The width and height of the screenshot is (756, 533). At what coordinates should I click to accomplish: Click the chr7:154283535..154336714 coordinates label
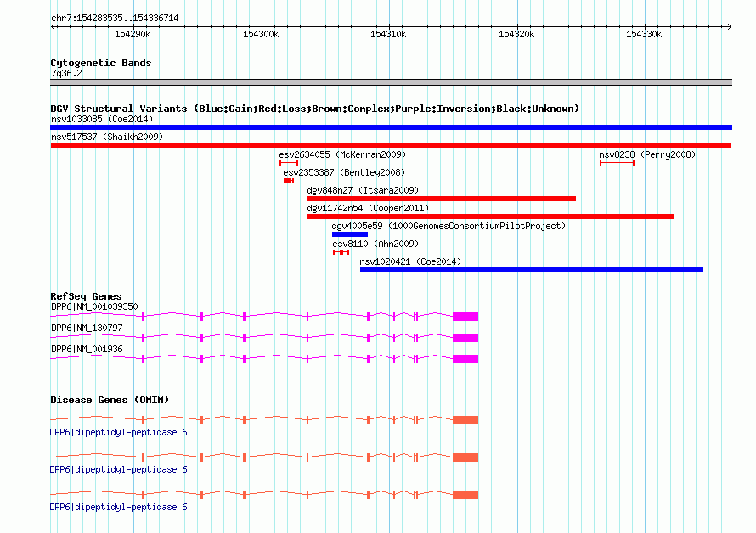click(x=115, y=19)
